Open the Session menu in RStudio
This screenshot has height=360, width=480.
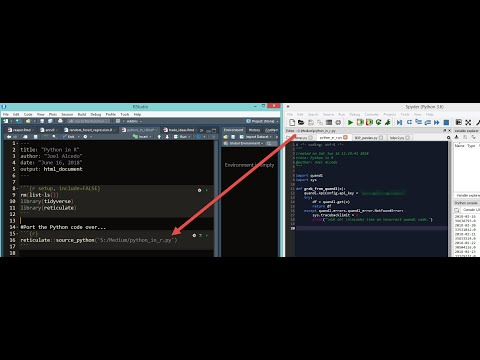(x=67, y=114)
